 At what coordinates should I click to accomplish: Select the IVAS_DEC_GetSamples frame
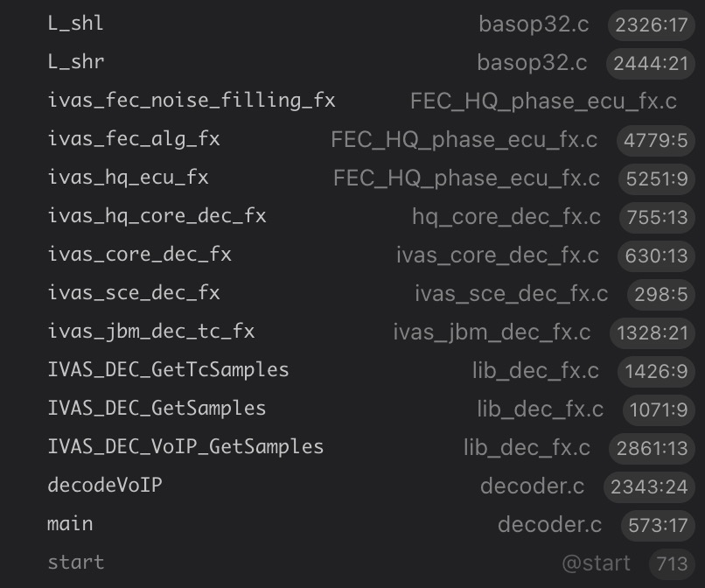coord(157,409)
